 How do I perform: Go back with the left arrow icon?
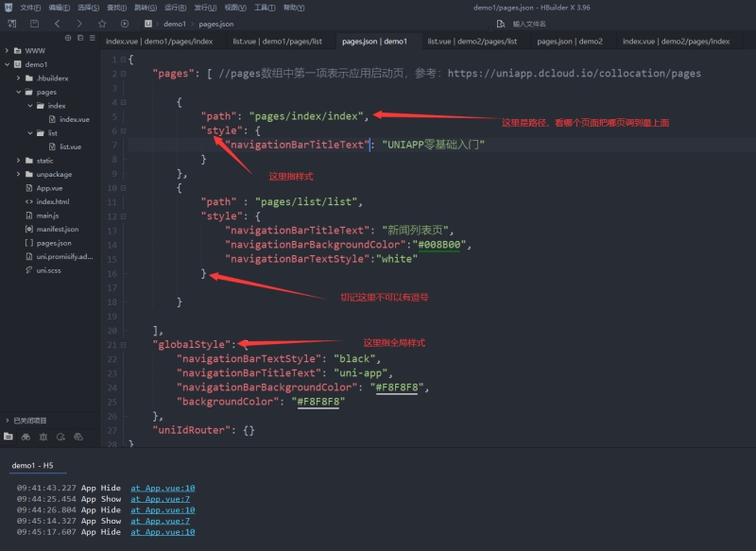[58, 24]
